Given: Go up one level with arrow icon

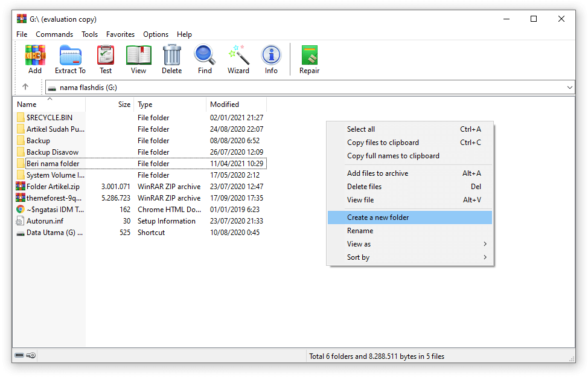Looking at the screenshot, I should 25,87.
